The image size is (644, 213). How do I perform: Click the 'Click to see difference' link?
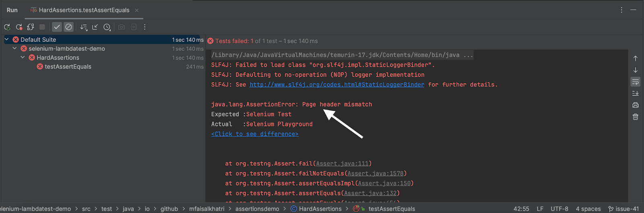click(255, 134)
